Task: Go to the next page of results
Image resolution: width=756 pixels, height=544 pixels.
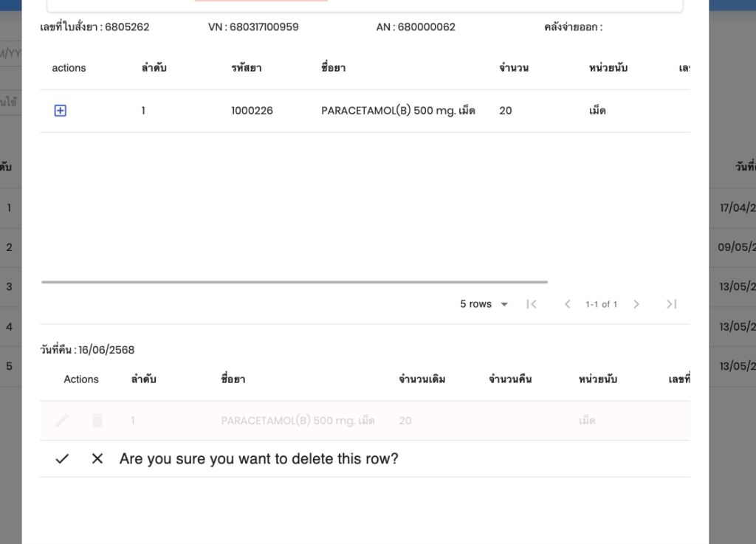Action: coord(636,304)
